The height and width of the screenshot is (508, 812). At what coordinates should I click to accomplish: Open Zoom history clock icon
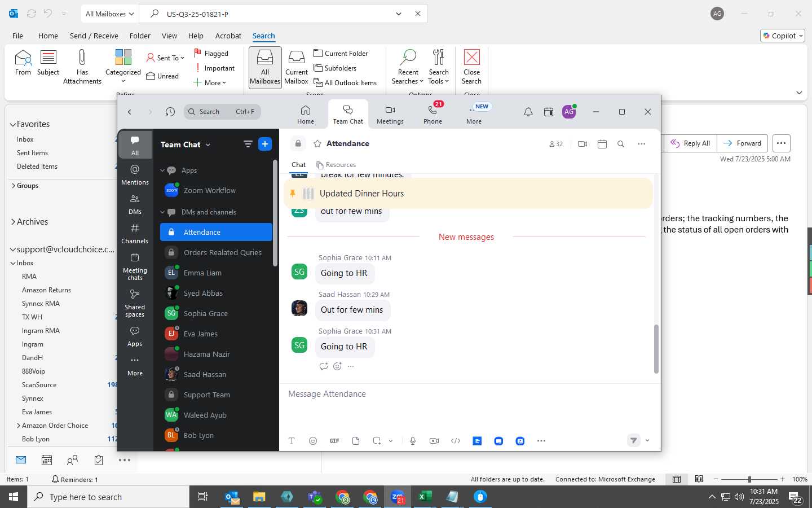[x=170, y=112]
